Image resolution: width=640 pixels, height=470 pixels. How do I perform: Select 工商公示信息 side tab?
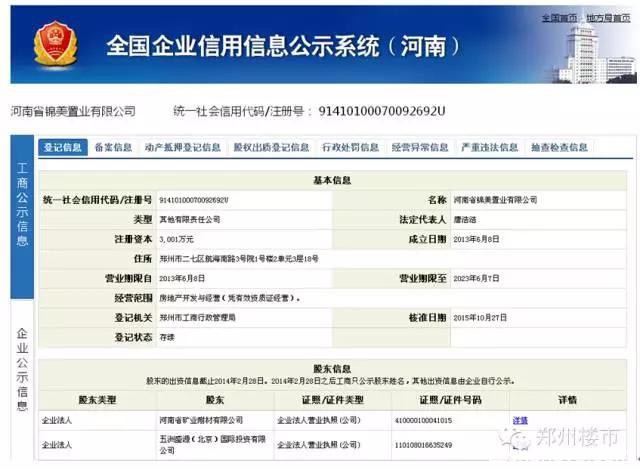22,217
